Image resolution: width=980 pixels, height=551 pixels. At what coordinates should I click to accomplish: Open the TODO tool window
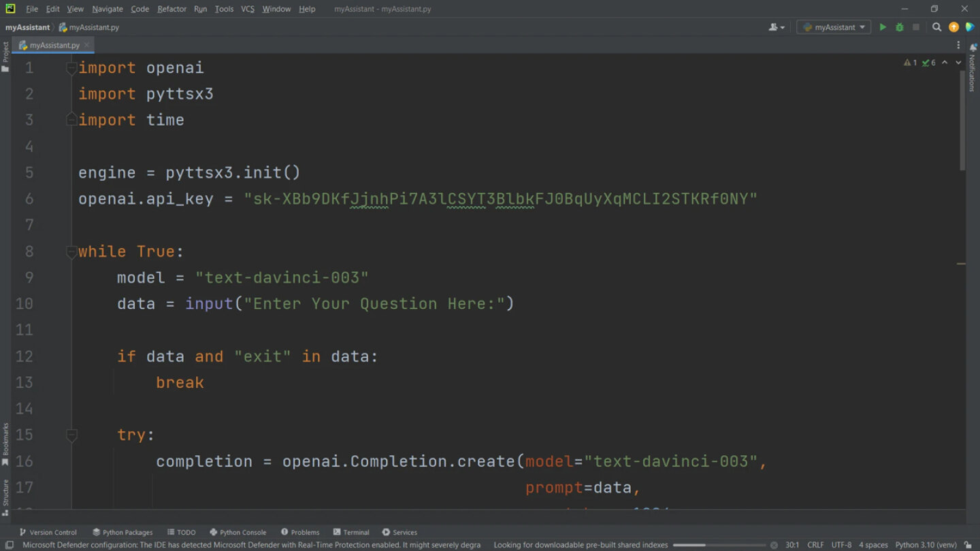181,532
